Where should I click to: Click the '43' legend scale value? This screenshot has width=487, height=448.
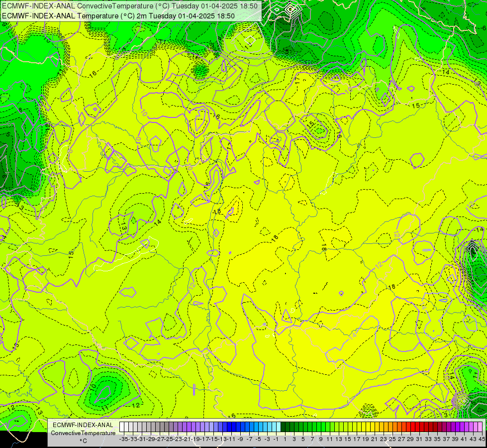coord(474,439)
